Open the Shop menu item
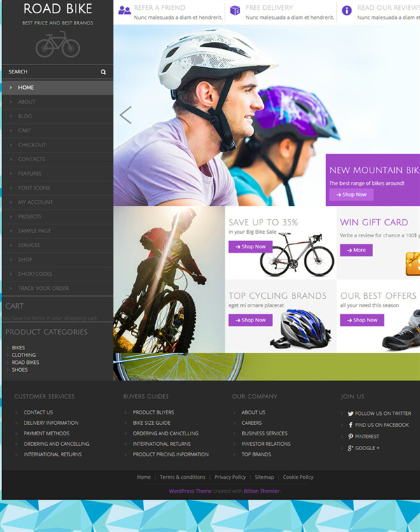420x532 pixels. [x=25, y=260]
